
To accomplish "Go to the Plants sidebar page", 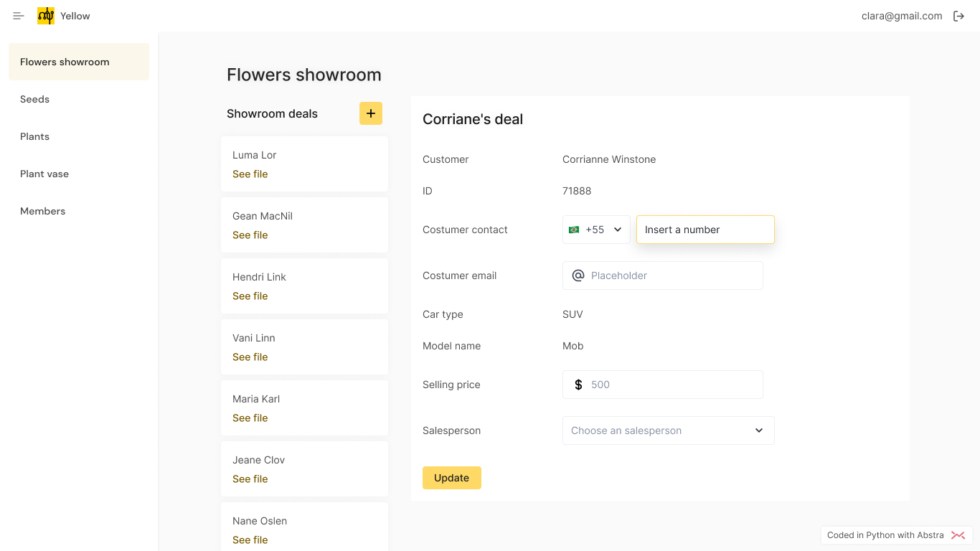I will pos(34,136).
